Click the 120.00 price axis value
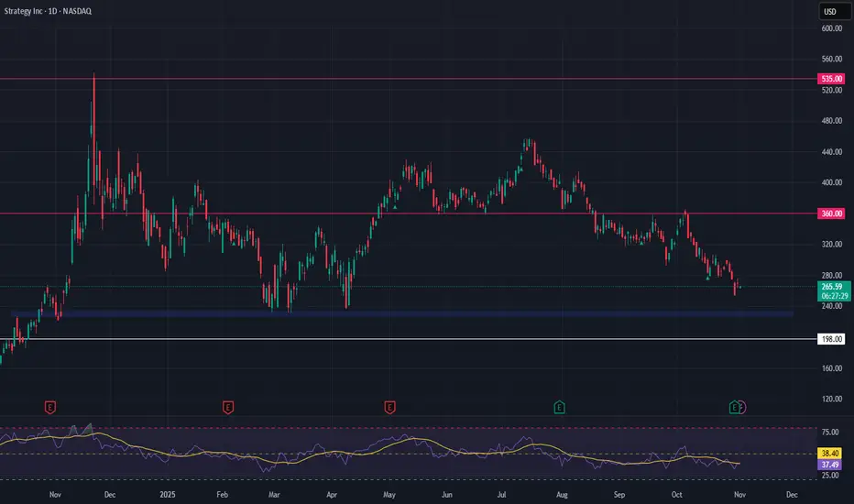The image size is (854, 504). click(x=832, y=399)
